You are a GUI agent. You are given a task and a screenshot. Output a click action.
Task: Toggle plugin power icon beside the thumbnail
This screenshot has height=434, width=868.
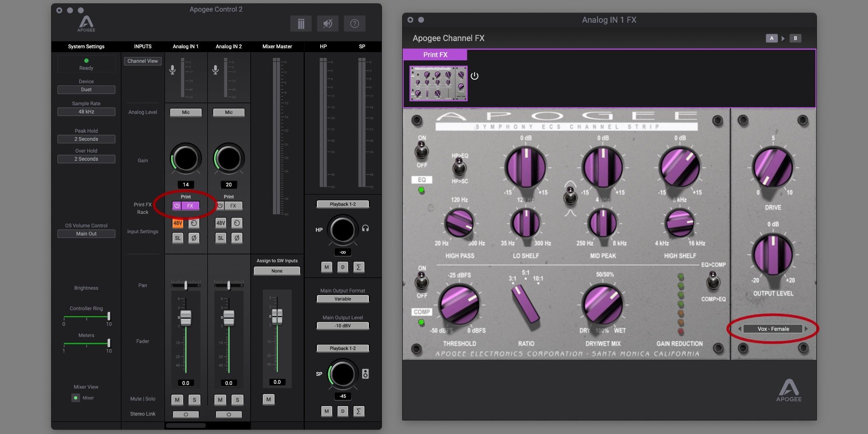tap(475, 76)
